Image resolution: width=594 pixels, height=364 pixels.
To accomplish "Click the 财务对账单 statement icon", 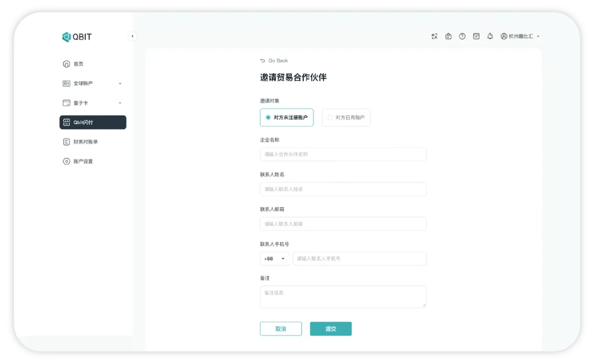I will [67, 142].
